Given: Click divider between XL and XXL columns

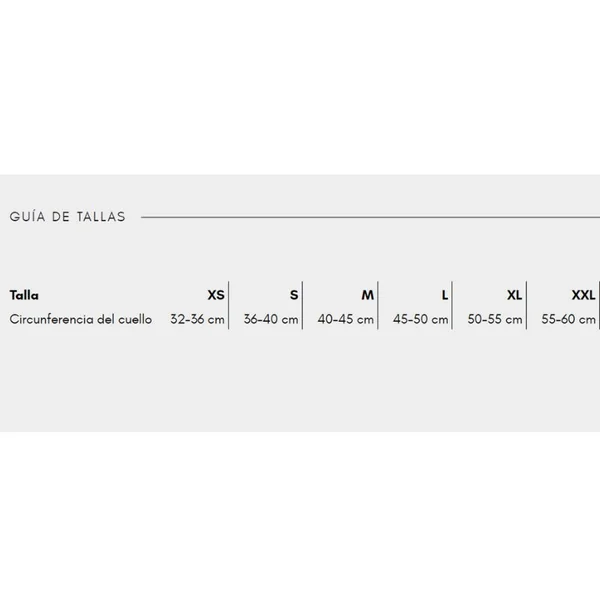Looking at the screenshot, I should coord(526,305).
